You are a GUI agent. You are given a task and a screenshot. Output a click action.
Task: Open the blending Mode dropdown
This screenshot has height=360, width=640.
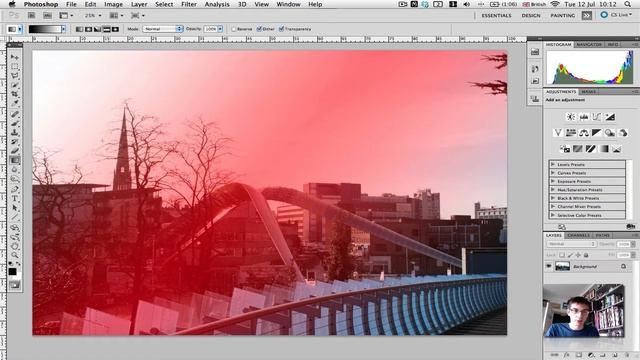coord(163,29)
